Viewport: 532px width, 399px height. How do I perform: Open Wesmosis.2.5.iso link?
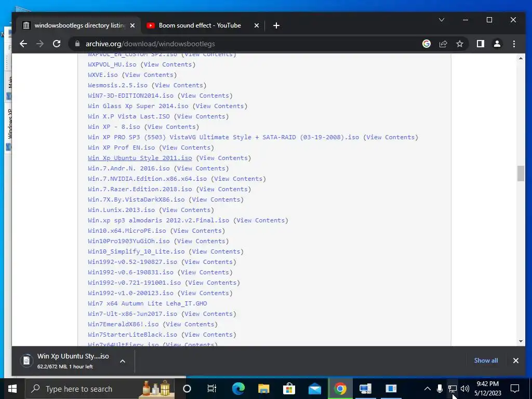point(118,85)
